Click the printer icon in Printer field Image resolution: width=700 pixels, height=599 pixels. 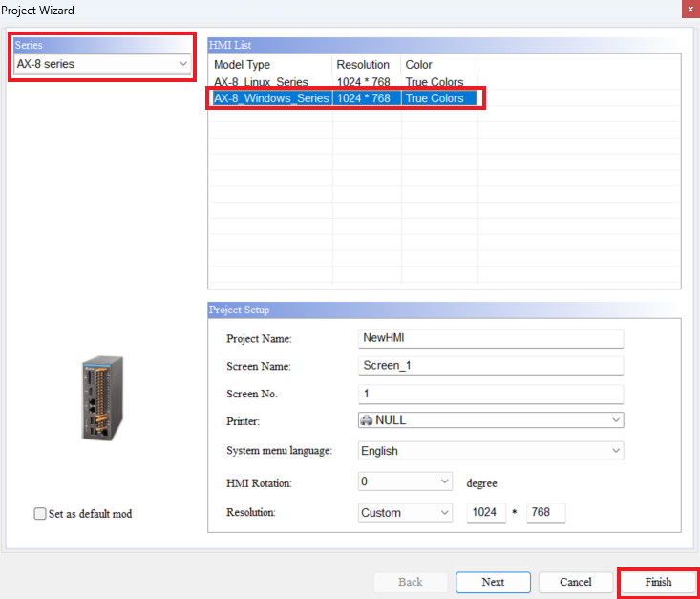367,420
